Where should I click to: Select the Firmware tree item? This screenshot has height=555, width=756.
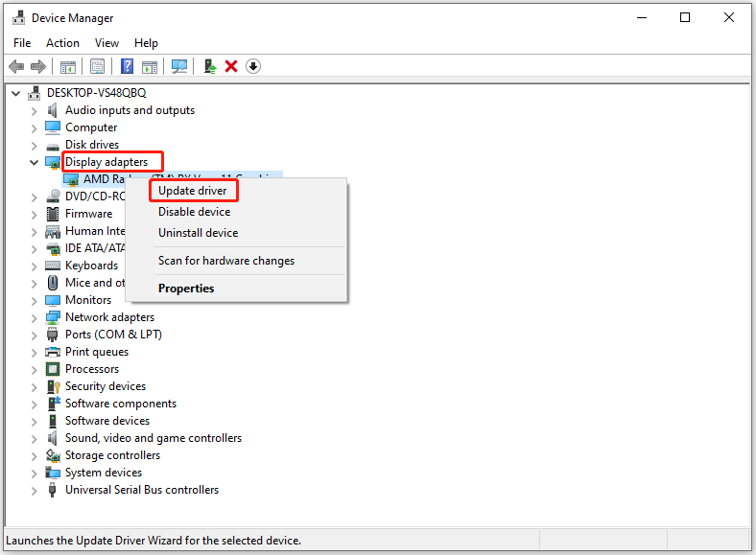point(88,214)
